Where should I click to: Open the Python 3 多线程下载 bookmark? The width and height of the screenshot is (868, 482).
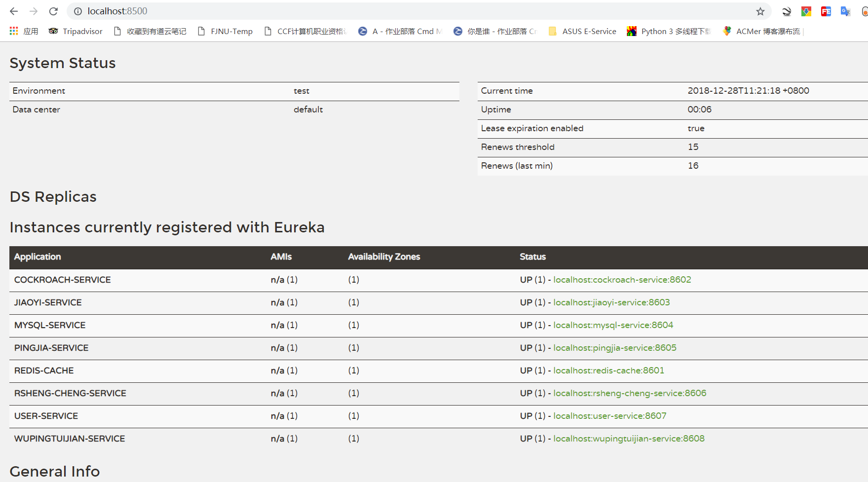pyautogui.click(x=669, y=31)
